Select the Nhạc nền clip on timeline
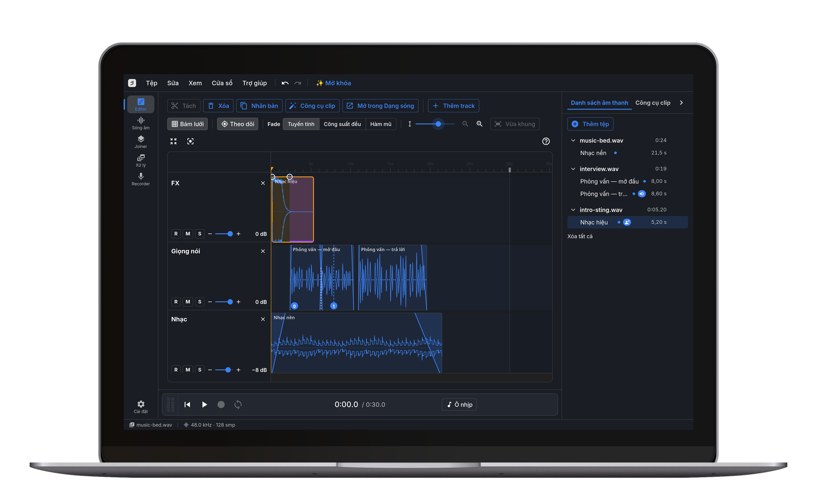Image resolution: width=817 pixels, height=504 pixels. 357,343
